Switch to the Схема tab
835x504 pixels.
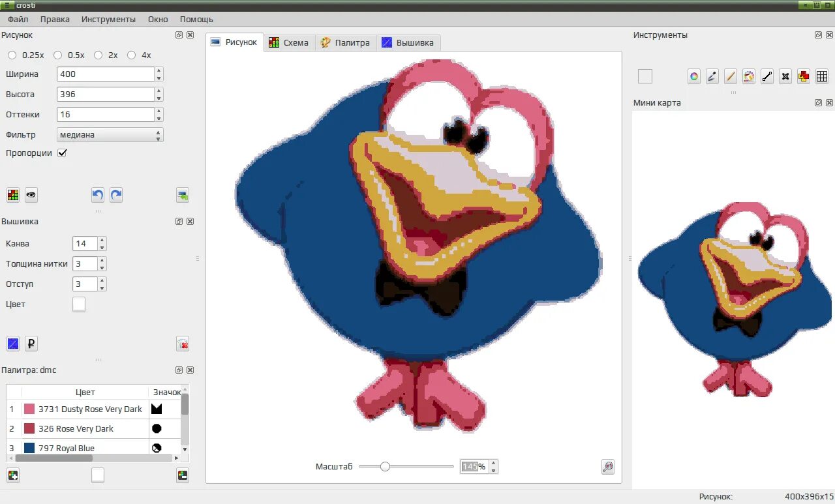point(289,42)
